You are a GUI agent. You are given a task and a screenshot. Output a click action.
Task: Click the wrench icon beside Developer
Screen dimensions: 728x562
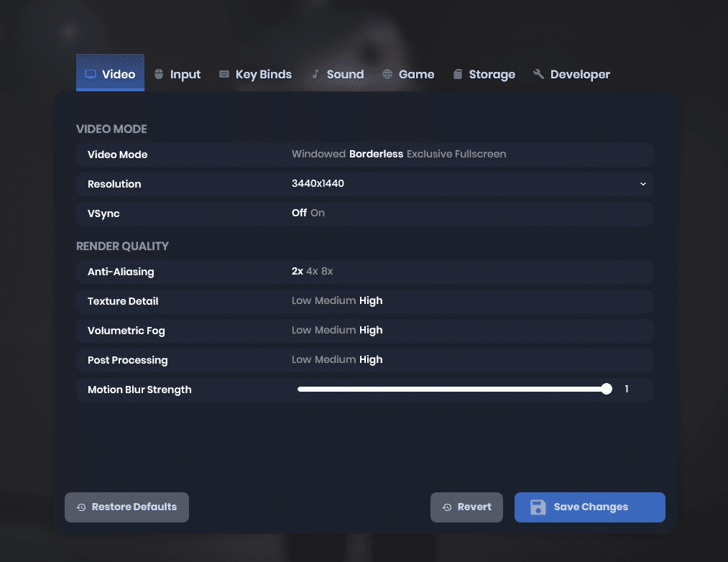pyautogui.click(x=538, y=74)
